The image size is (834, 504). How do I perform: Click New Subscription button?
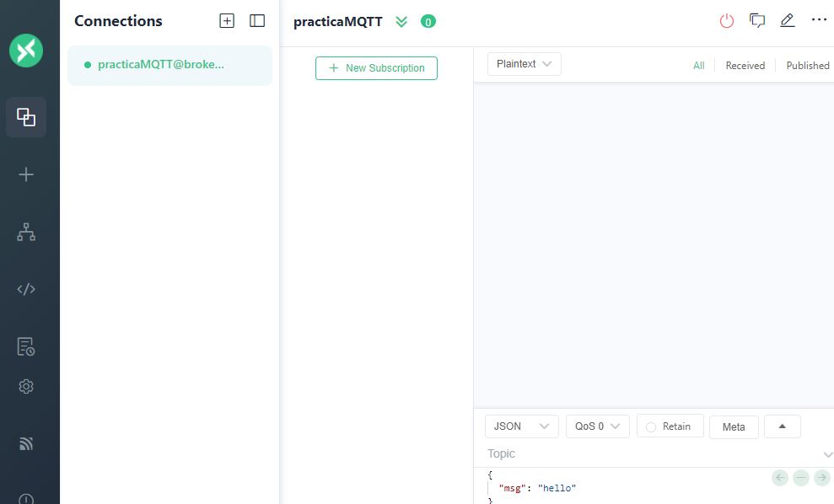[377, 68]
